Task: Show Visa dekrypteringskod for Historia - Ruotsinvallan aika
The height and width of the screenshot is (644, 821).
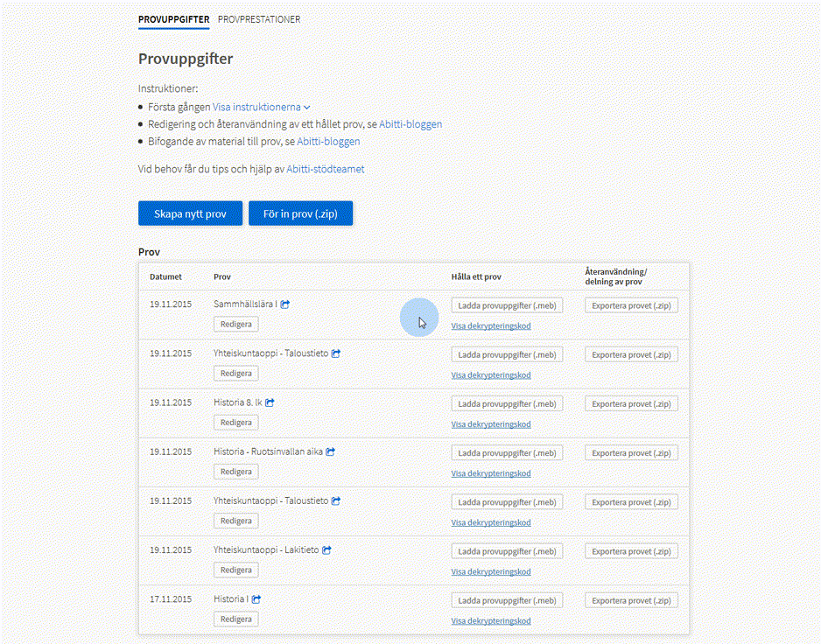Action: click(x=490, y=473)
